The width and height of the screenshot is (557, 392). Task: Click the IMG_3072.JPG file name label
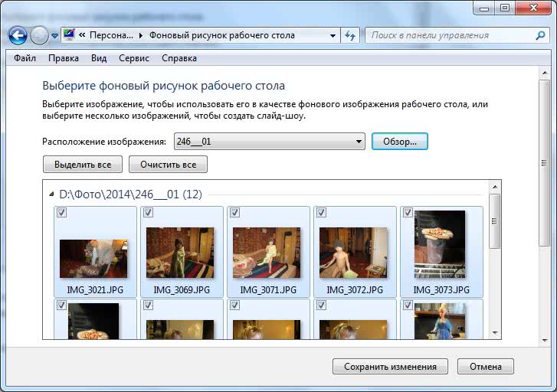click(355, 289)
